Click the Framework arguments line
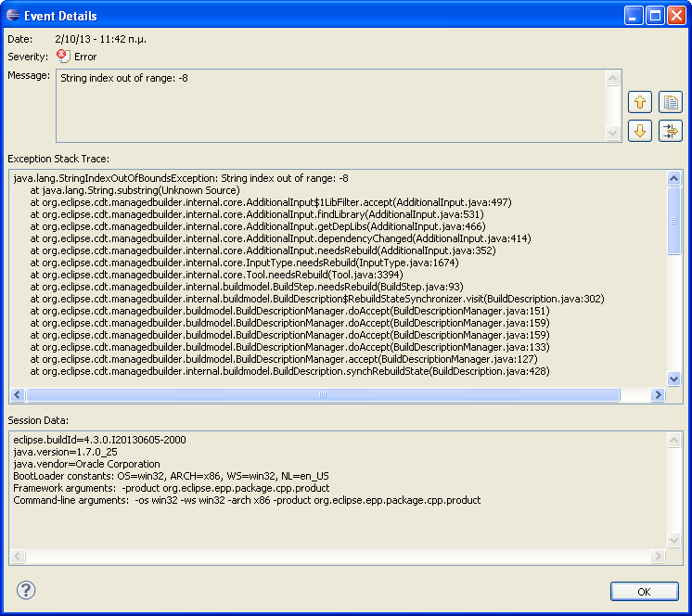692x616 pixels. [172, 488]
